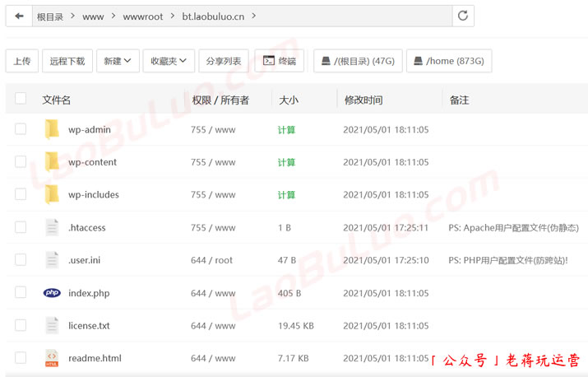Sort by 文件名 column header
The image size is (588, 377).
[56, 100]
